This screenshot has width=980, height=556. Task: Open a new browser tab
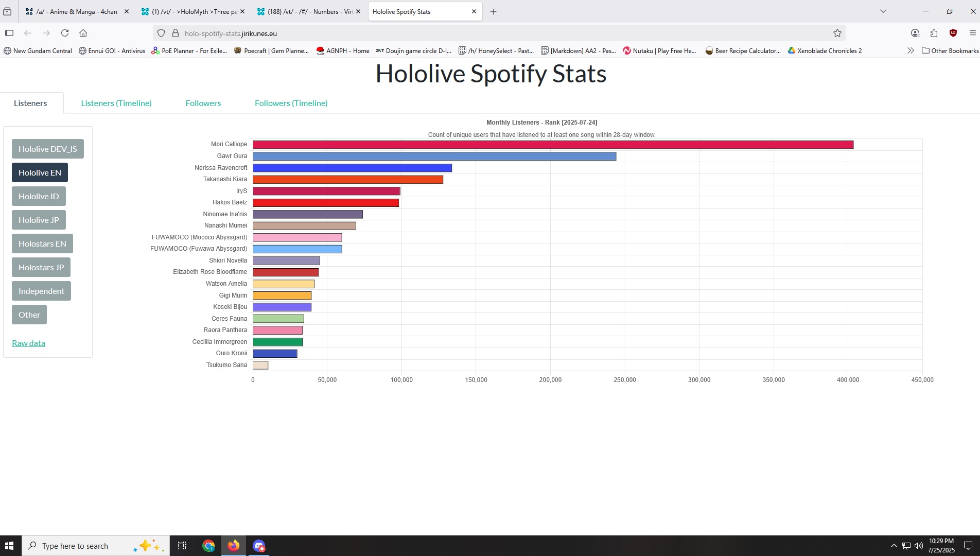pyautogui.click(x=493, y=11)
